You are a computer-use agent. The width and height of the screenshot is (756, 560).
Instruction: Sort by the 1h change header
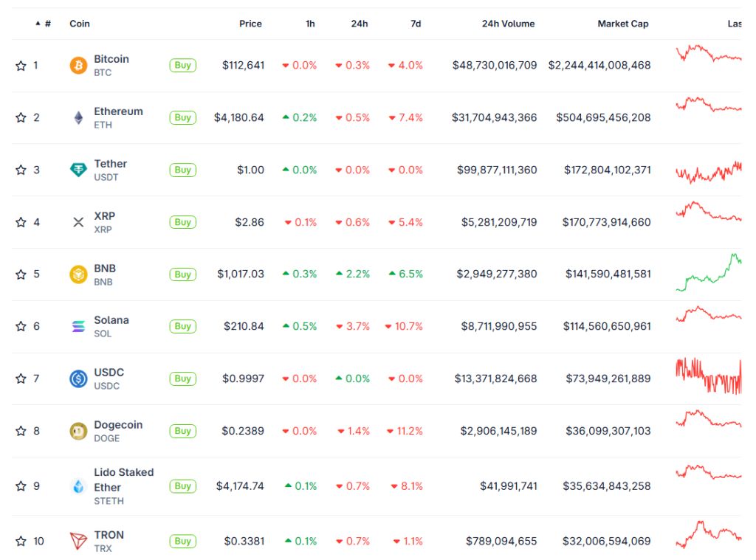tap(310, 24)
